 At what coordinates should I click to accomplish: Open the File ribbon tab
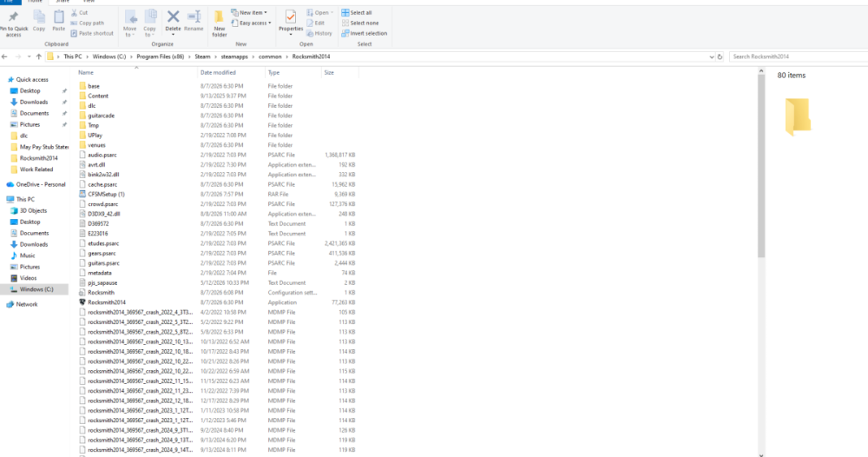coord(9,2)
